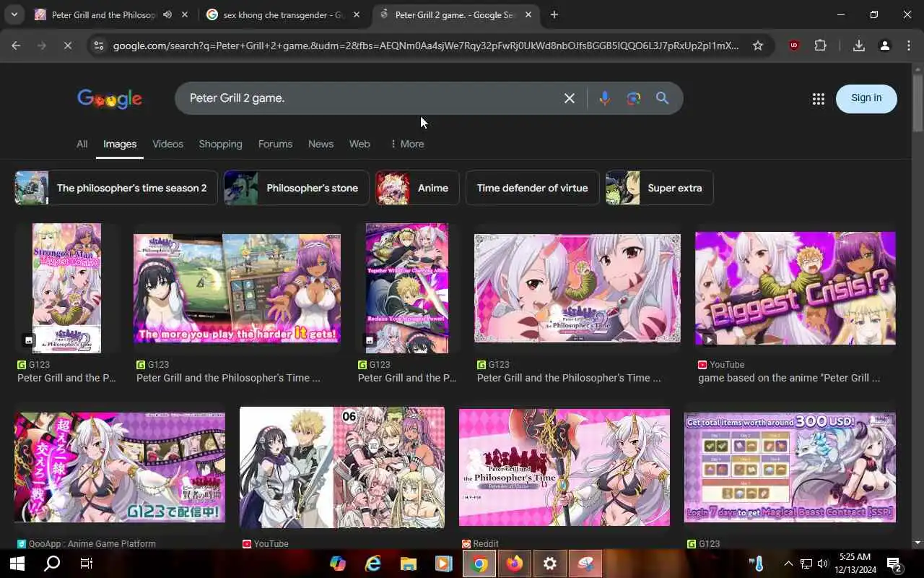Select the Philosopher's stone chip

pyautogui.click(x=296, y=188)
